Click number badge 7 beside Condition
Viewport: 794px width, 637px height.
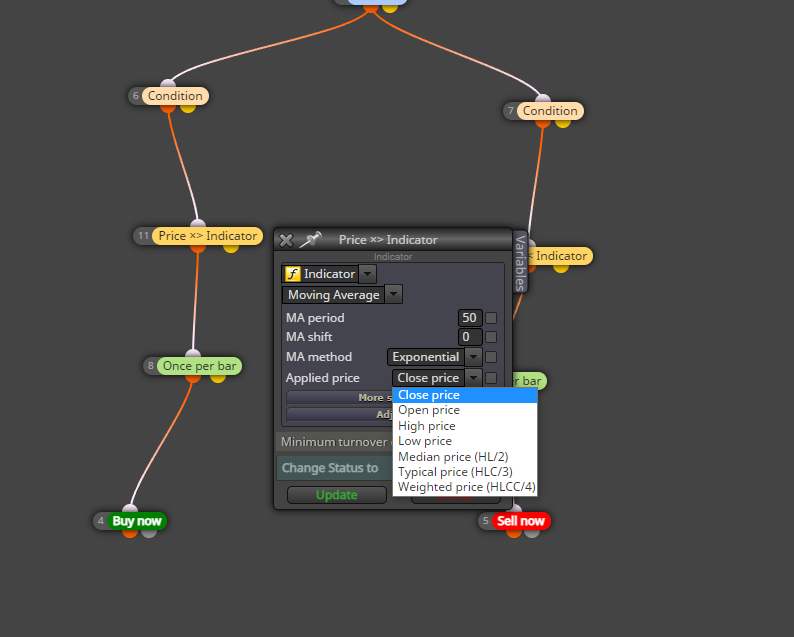coord(510,111)
